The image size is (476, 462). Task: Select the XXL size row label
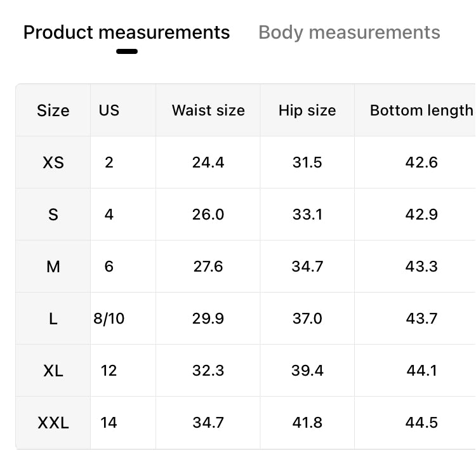click(53, 423)
